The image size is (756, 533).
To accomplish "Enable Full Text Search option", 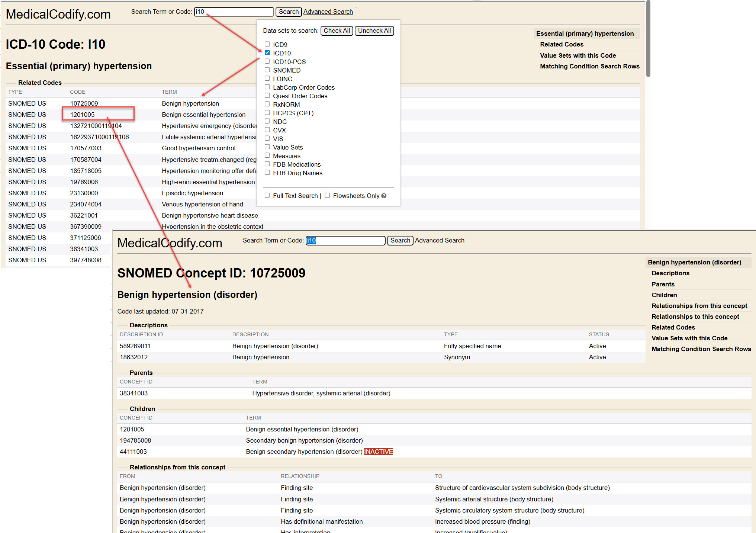I will (x=267, y=195).
